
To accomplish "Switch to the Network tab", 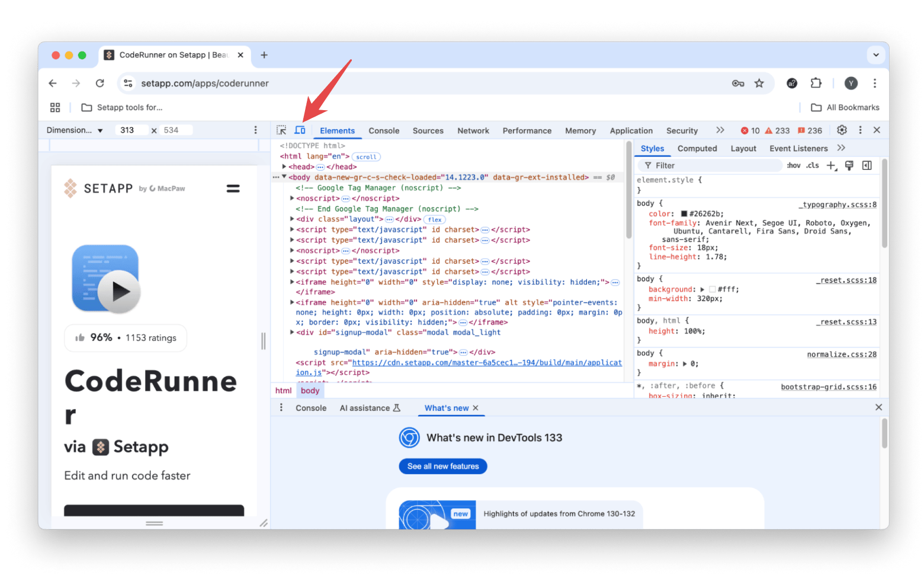I will [x=473, y=131].
